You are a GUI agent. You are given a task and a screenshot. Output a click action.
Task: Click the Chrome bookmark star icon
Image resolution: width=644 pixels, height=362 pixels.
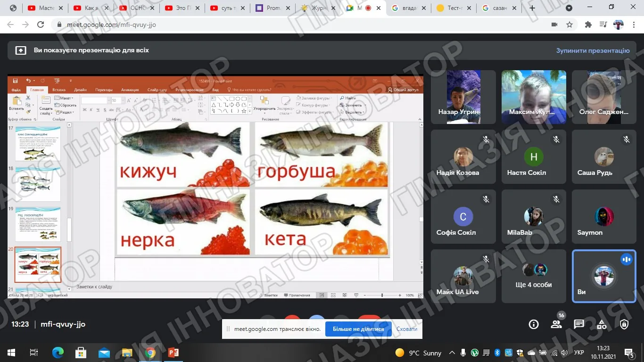[570, 25]
